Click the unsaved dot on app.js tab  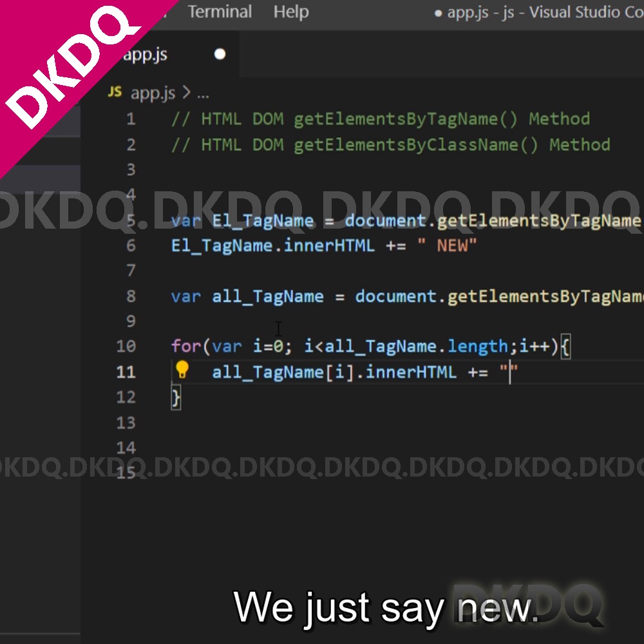point(220,54)
